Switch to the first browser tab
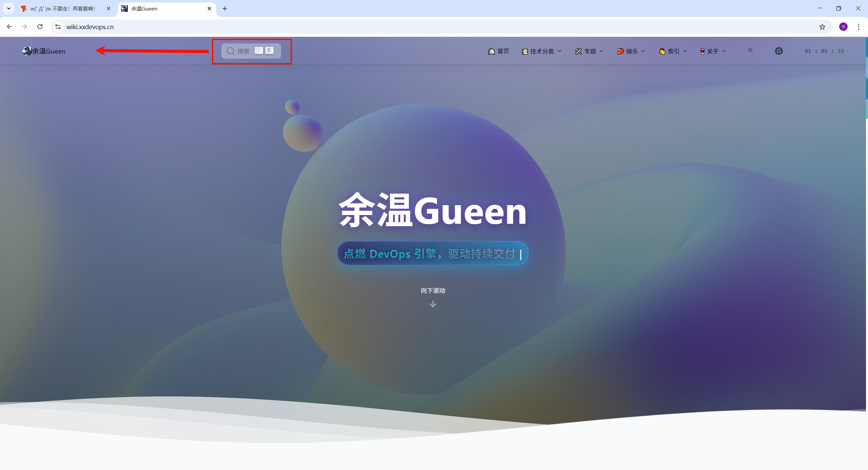The height and width of the screenshot is (470, 868). pyautogui.click(x=63, y=8)
